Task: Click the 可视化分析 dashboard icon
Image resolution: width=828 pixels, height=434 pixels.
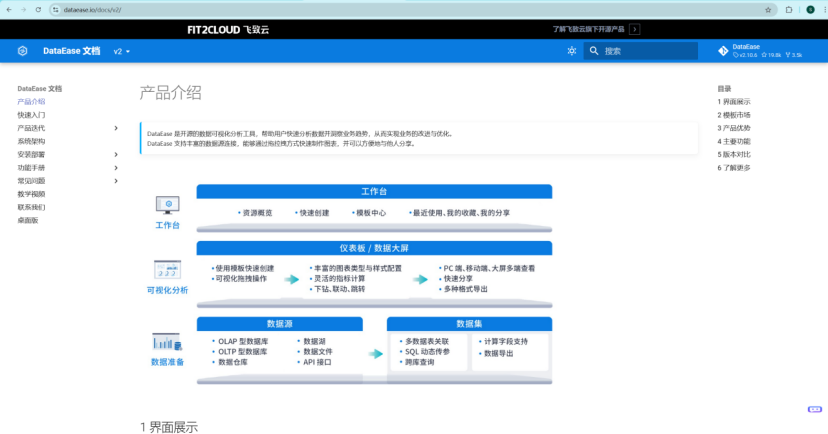Action: tap(167, 269)
